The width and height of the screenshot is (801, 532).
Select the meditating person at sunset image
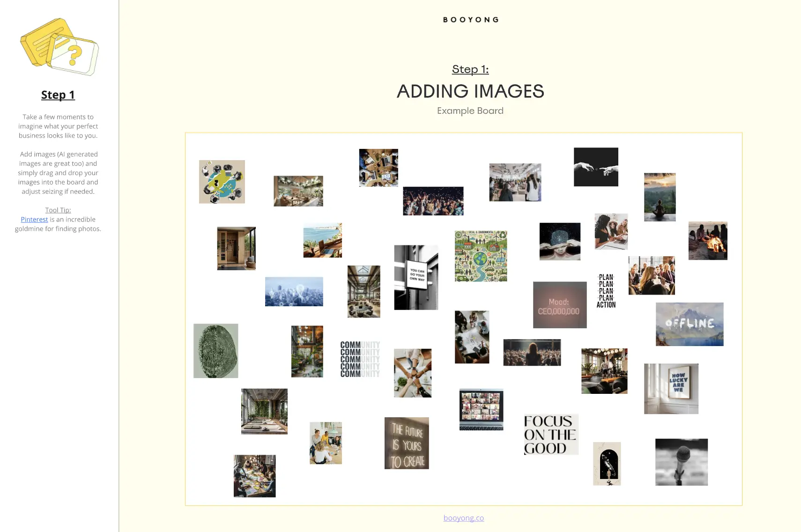(660, 197)
